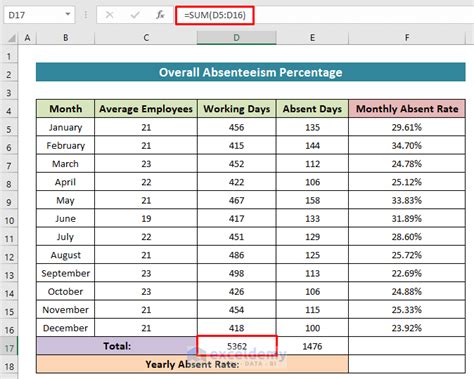The width and height of the screenshot is (474, 379).
Task: Select total absent days cell 1476
Action: click(x=312, y=346)
